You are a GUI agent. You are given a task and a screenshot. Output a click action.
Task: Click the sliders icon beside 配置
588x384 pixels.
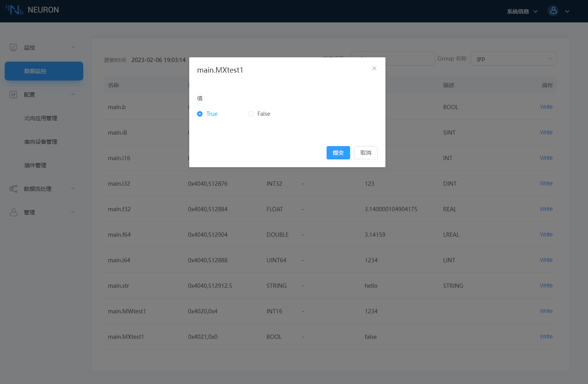coord(14,94)
